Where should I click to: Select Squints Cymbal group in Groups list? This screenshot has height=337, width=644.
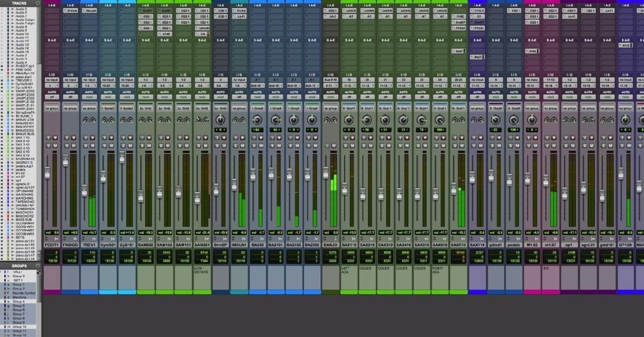coord(24,293)
